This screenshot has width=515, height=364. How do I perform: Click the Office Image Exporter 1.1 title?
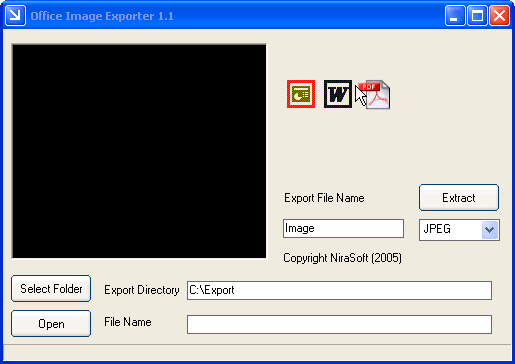coord(102,16)
